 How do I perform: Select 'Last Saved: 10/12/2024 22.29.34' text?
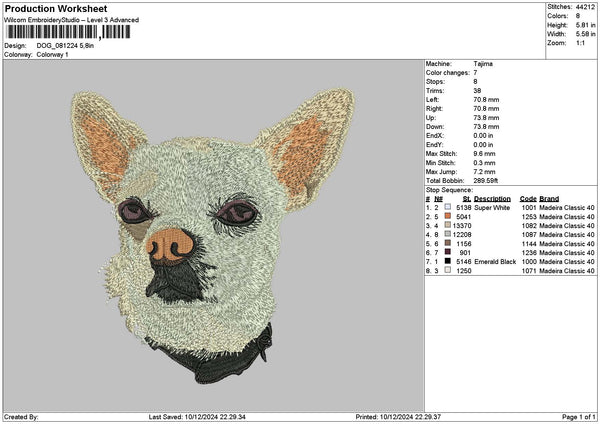pos(197,417)
